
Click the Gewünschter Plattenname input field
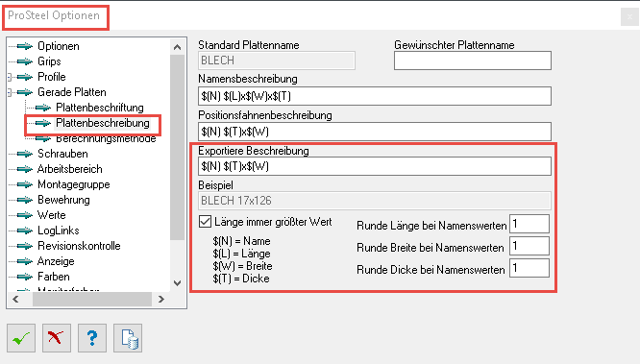pyautogui.click(x=473, y=61)
